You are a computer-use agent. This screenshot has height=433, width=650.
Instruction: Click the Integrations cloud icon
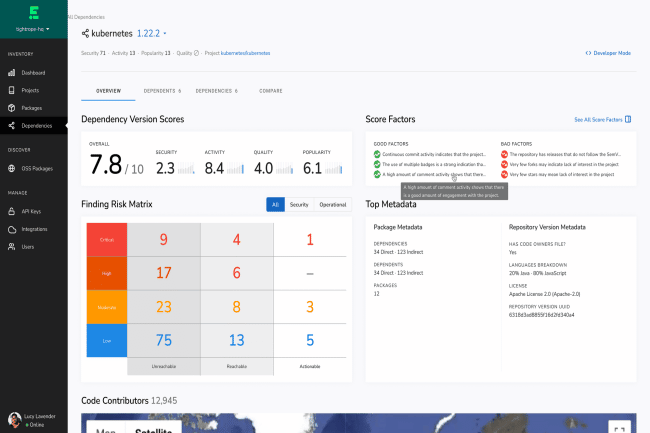pyautogui.click(x=12, y=229)
